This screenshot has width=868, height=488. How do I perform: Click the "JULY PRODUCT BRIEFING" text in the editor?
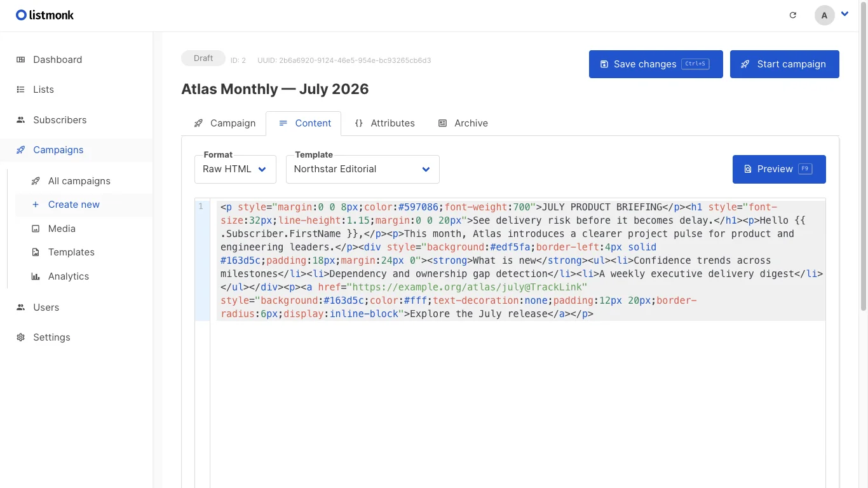[x=602, y=207]
